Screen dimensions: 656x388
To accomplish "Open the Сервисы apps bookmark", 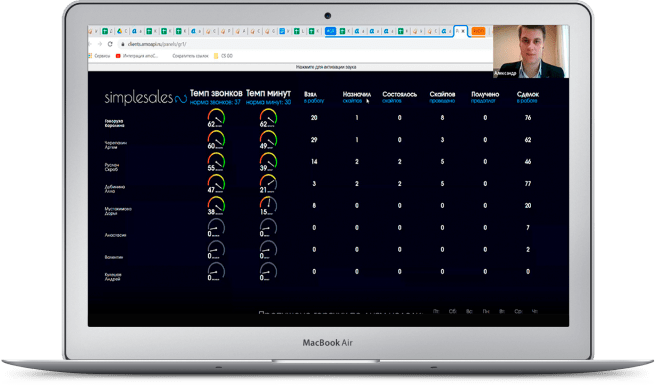I will click(x=100, y=56).
